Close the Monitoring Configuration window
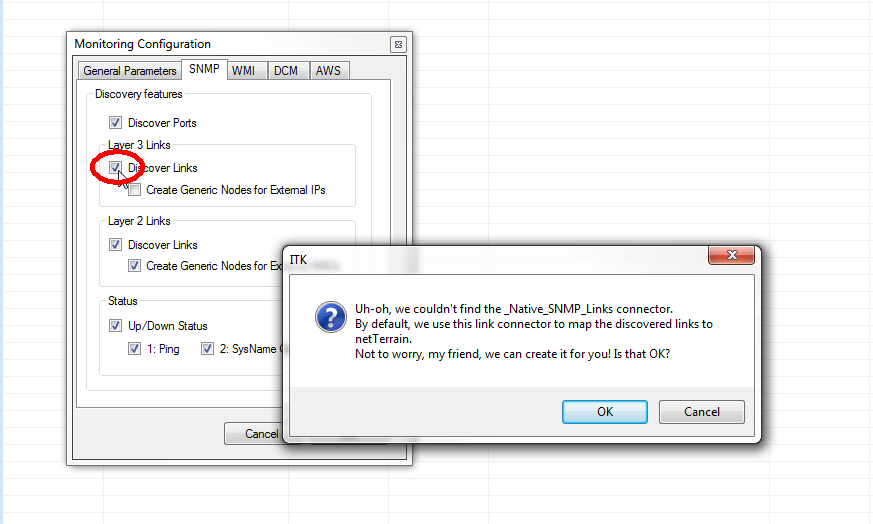 (x=398, y=45)
